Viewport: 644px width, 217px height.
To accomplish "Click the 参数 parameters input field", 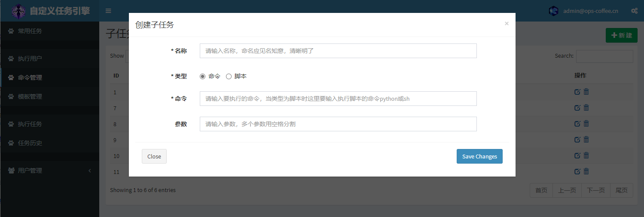I will pos(338,124).
